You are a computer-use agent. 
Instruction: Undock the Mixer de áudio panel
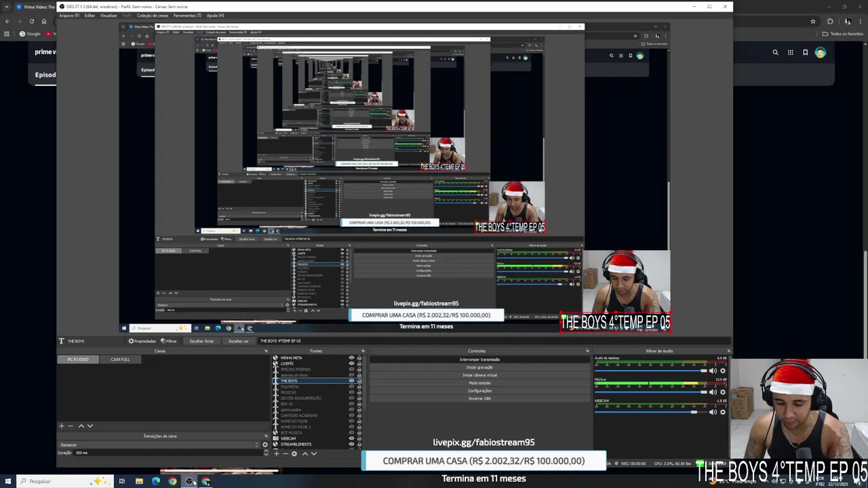tap(728, 351)
